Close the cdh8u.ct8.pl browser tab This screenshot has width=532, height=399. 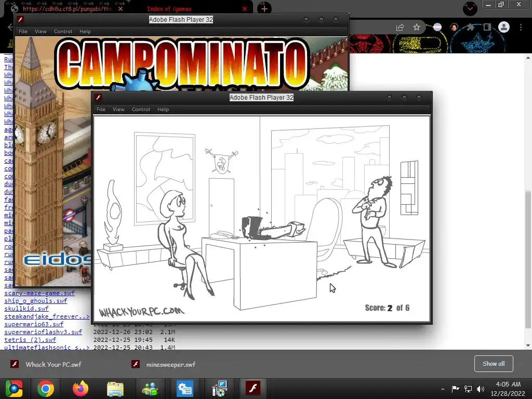tap(121, 9)
